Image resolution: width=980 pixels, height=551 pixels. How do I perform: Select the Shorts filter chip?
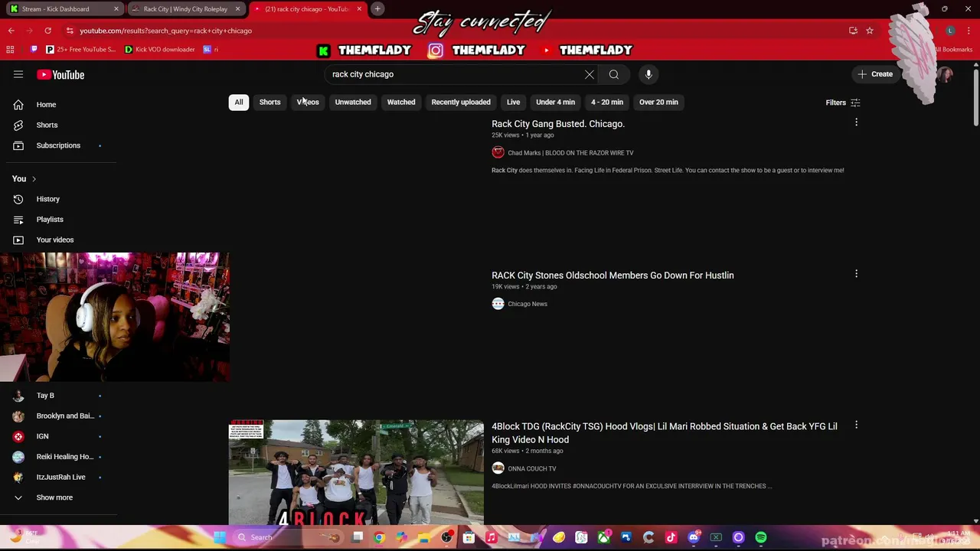[x=269, y=102]
